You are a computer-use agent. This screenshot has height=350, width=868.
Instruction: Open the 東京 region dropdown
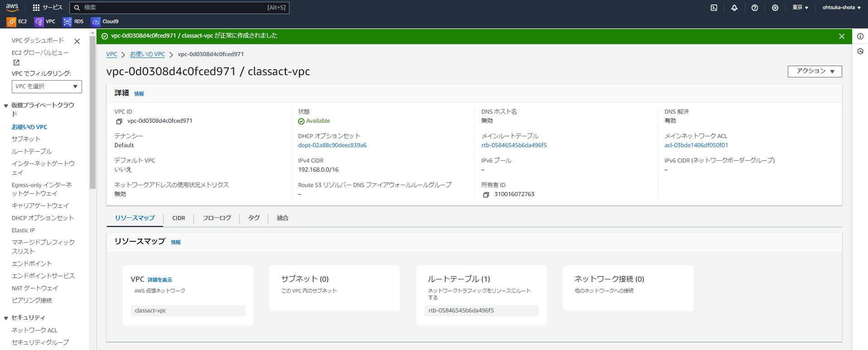[x=800, y=8]
